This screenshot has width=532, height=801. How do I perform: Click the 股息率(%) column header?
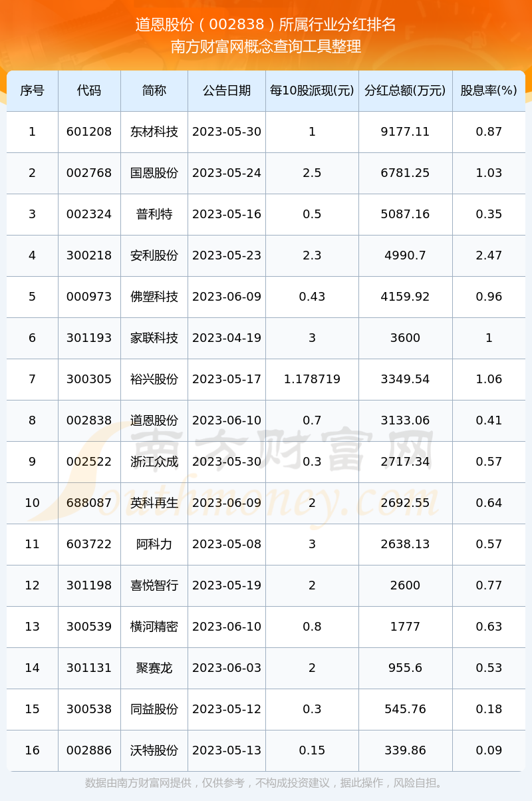point(489,90)
